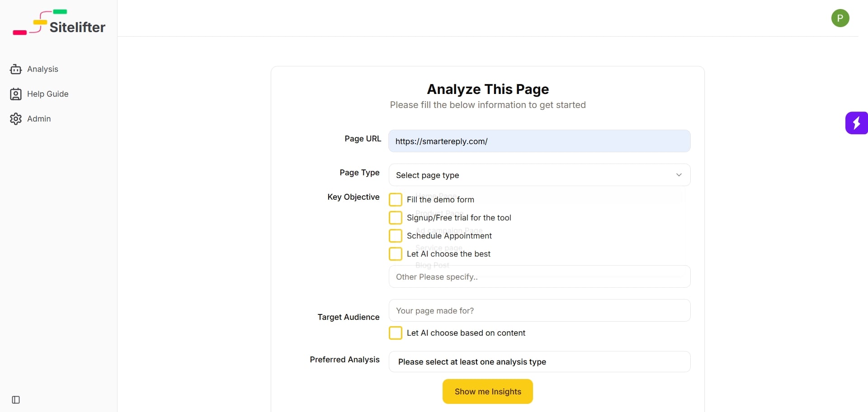Enable Signup/Free trial for the tool
868x412 pixels.
(x=396, y=218)
